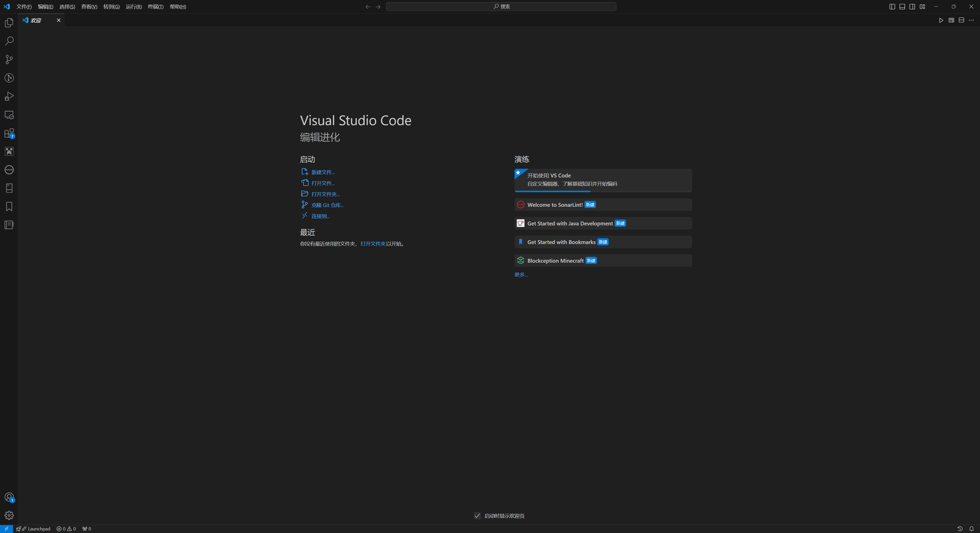Image resolution: width=980 pixels, height=533 pixels.
Task: Click the run triangle icon in editor toolbar
Action: 941,20
